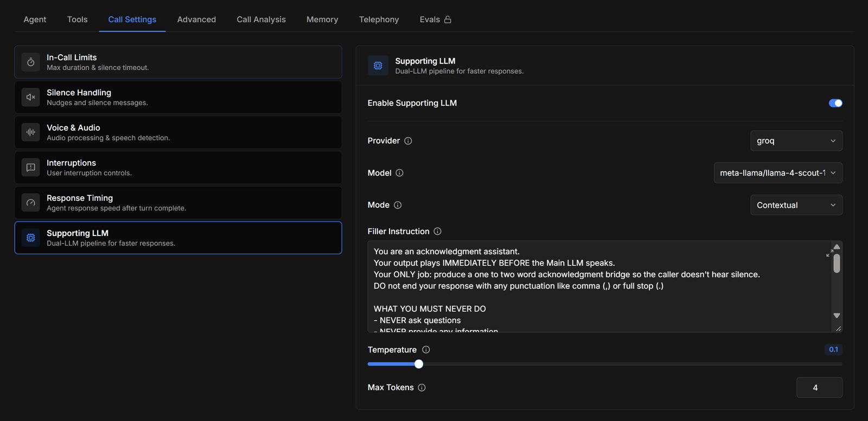Click the Temperature info icon
The image size is (868, 421).
pos(426,350)
